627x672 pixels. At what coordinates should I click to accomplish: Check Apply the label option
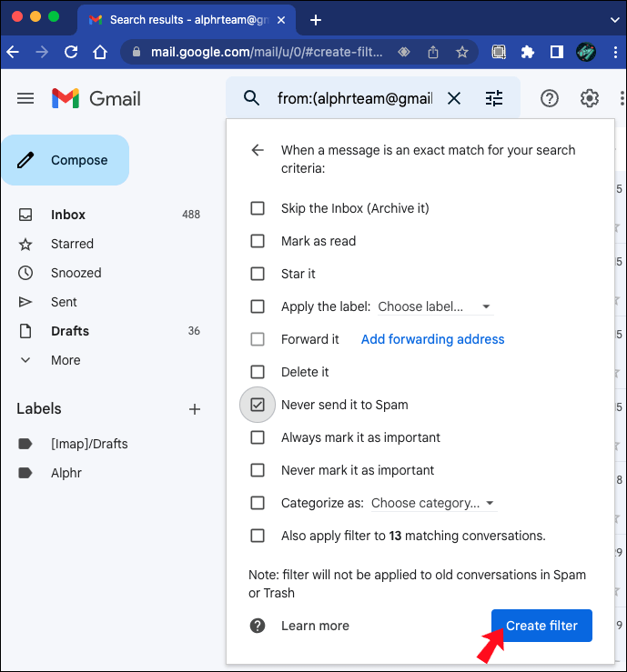(x=258, y=306)
